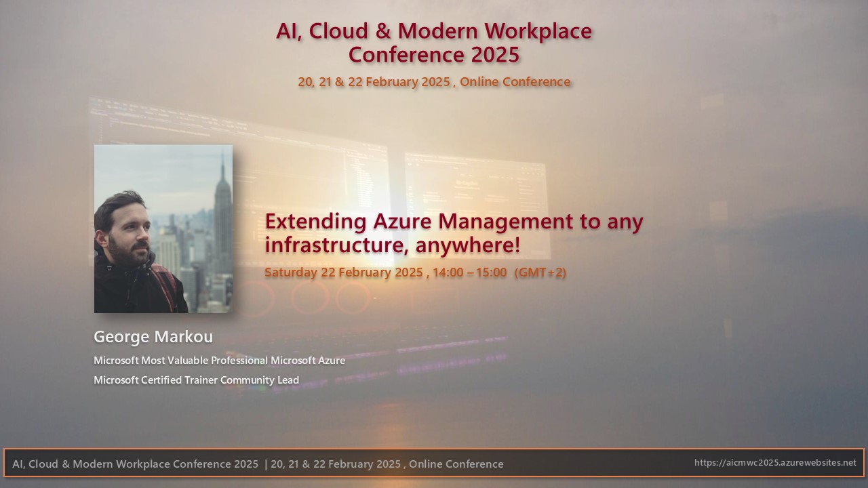Click "Online Conference" in the footer bar
This screenshot has height=488, width=868.
coord(456,464)
